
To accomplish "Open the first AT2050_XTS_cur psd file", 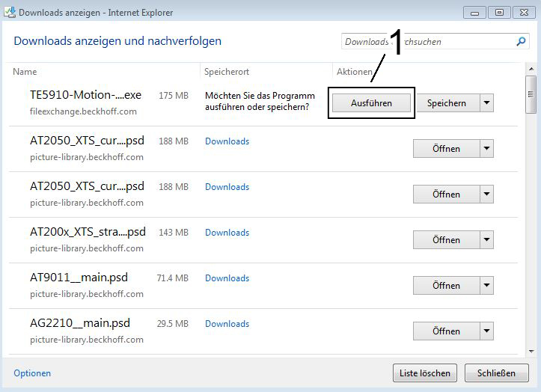I will click(446, 149).
